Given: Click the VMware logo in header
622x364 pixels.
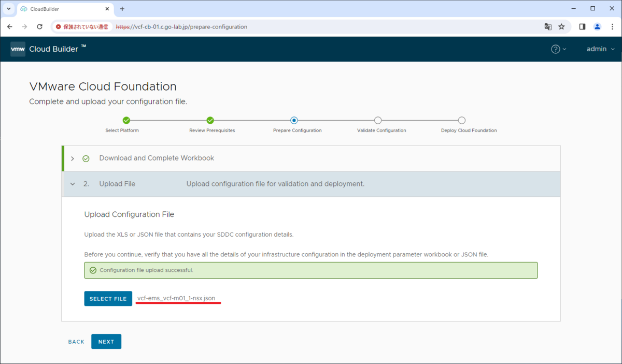Looking at the screenshot, I should (18, 49).
